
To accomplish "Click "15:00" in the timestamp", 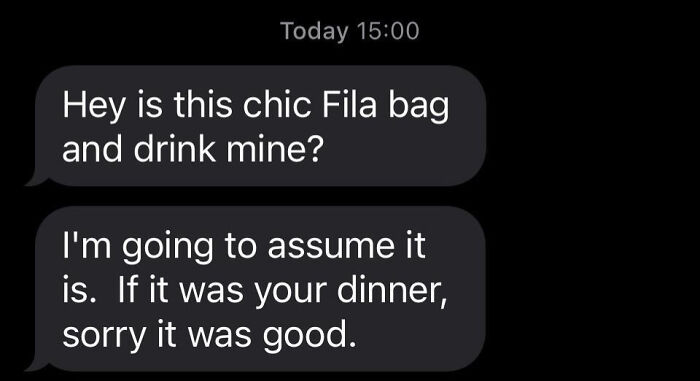I will [388, 31].
